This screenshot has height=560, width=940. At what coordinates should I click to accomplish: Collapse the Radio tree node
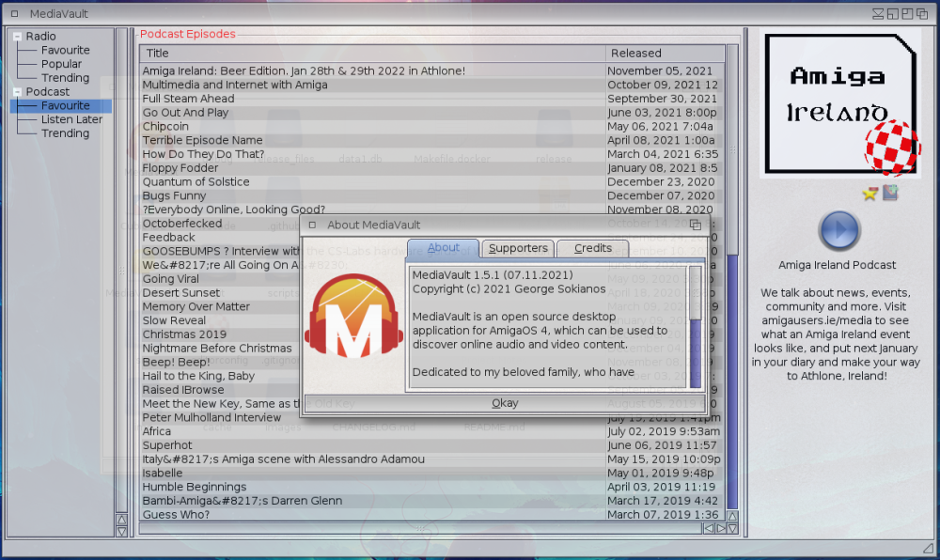17,37
